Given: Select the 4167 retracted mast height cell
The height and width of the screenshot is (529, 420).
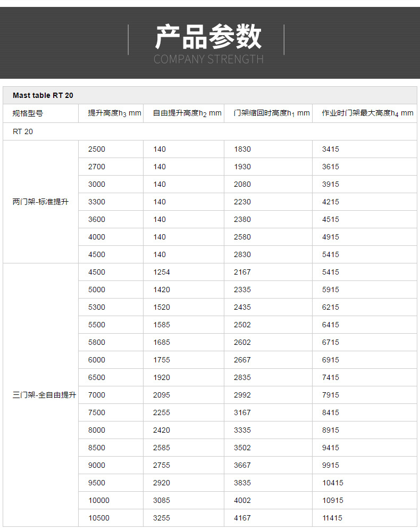Looking at the screenshot, I should tap(242, 518).
